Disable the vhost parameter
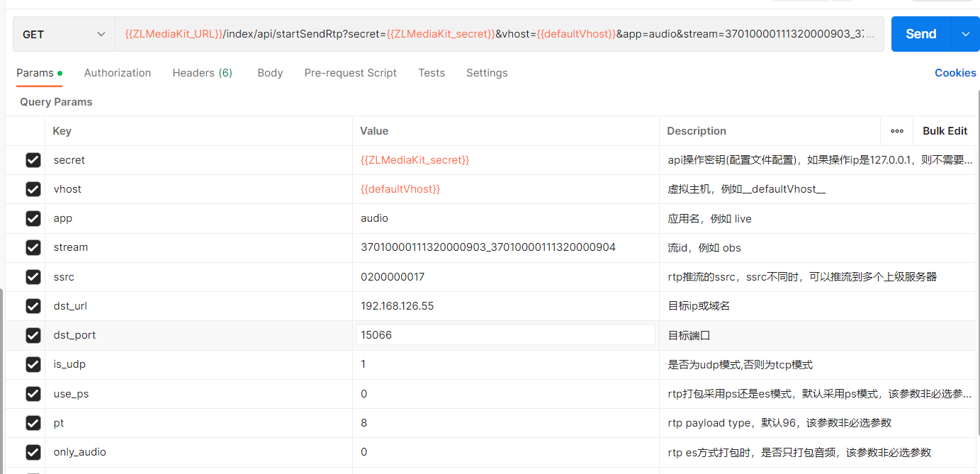 point(33,189)
